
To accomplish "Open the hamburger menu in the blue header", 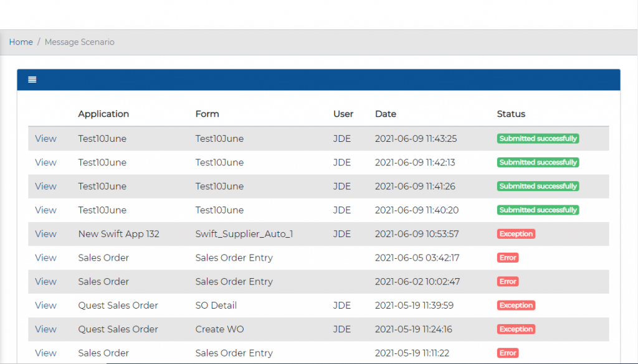I will [x=32, y=80].
